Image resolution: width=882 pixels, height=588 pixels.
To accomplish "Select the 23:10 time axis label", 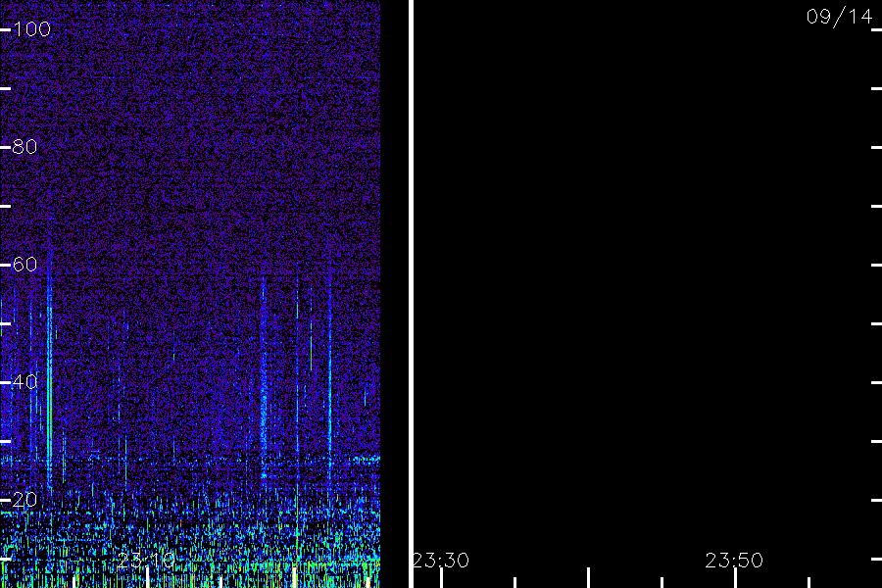I will pos(146,561).
